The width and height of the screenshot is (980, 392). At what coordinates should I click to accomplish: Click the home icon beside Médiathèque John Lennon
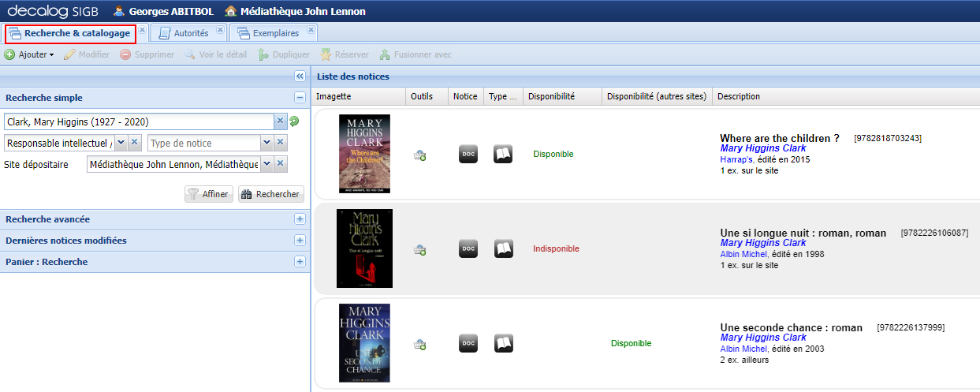[x=230, y=11]
